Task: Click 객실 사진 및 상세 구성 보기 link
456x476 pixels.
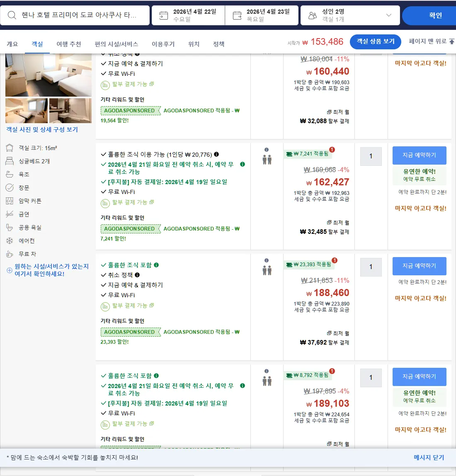Action: point(42,130)
